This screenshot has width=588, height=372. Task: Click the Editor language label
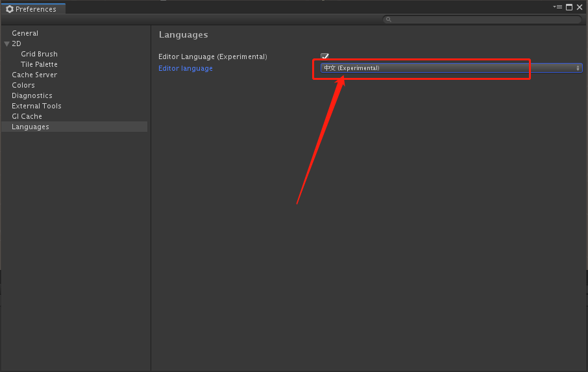coord(185,68)
